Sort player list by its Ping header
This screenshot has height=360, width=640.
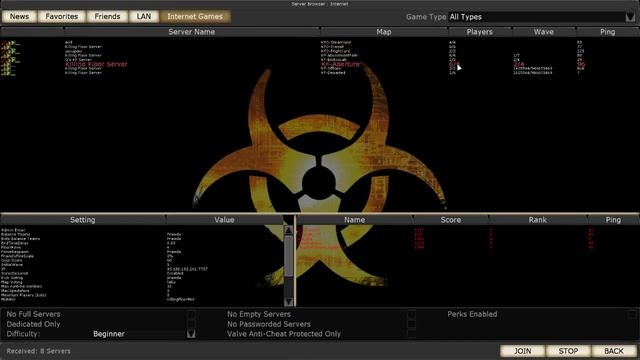(613, 220)
